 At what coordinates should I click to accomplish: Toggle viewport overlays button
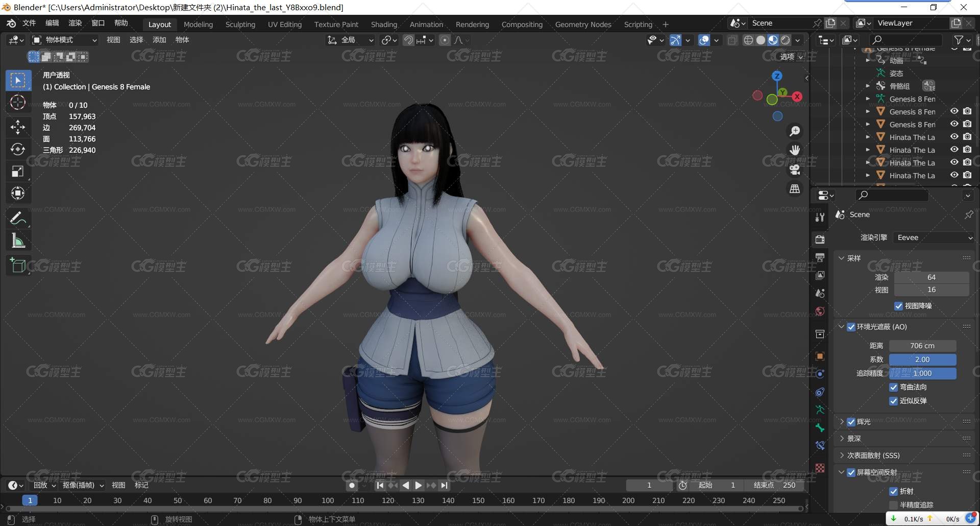704,40
